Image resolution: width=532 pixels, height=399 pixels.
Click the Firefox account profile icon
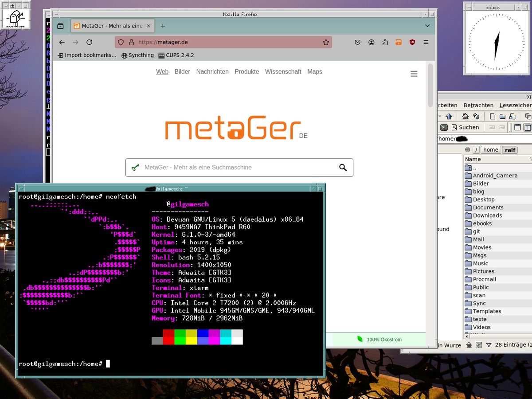[x=372, y=42]
